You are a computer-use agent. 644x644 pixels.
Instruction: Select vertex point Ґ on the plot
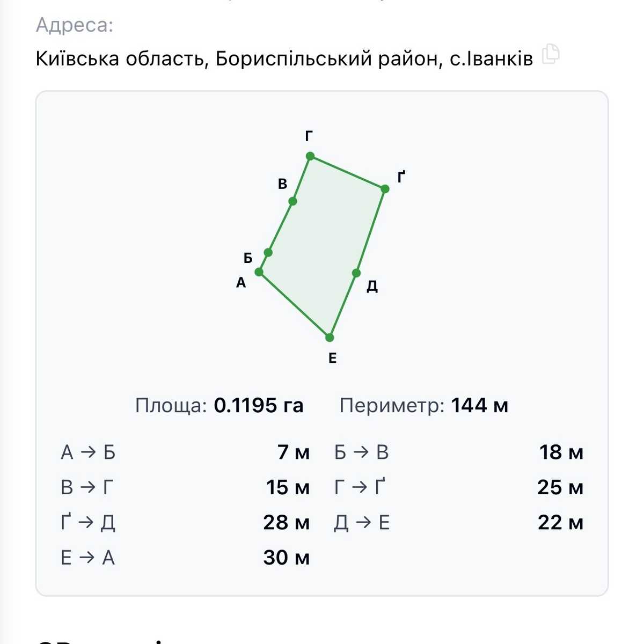click(385, 189)
